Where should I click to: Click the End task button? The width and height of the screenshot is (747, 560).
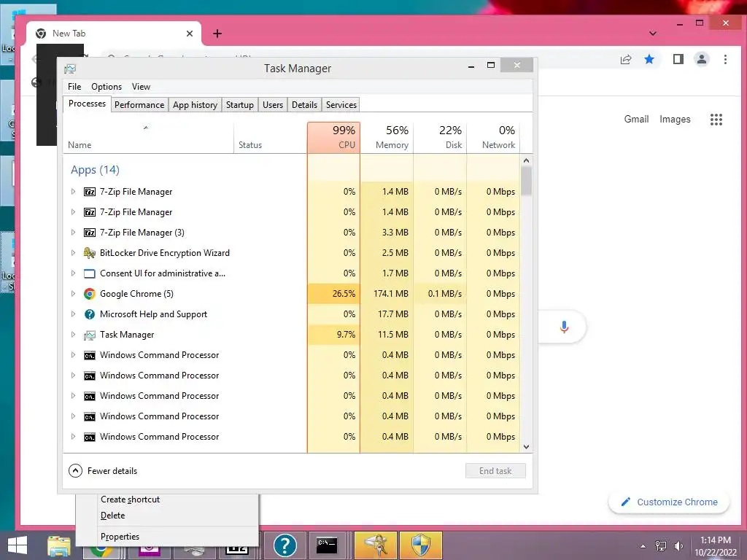click(x=495, y=471)
